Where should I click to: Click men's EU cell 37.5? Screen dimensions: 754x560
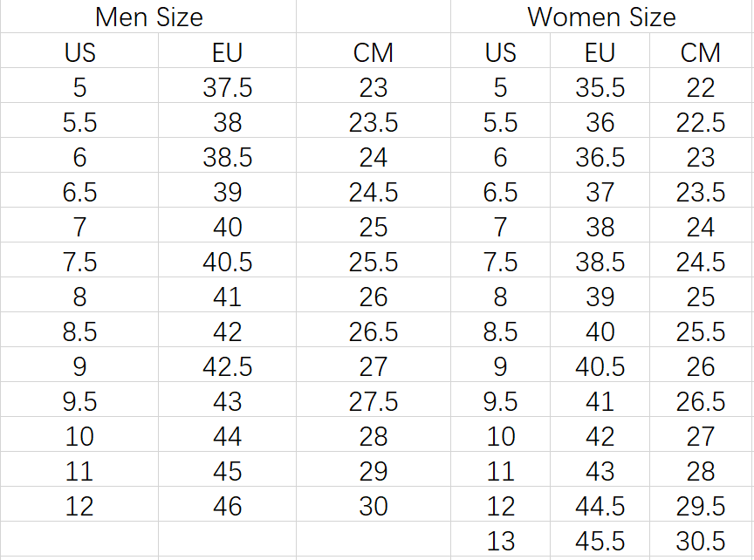227,87
